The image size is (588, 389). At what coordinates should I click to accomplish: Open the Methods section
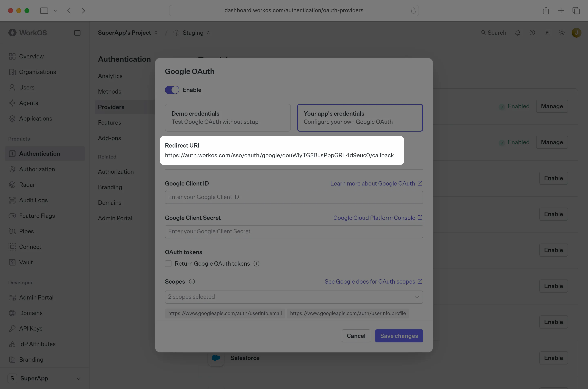tap(110, 92)
